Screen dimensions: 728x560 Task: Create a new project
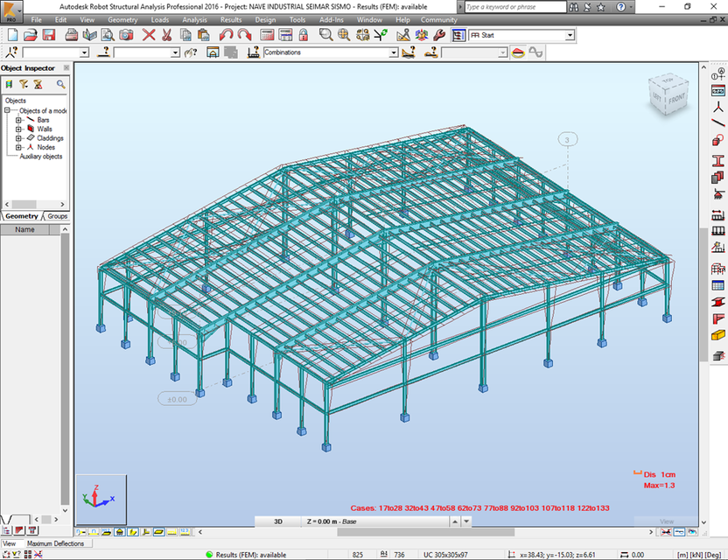[x=11, y=35]
